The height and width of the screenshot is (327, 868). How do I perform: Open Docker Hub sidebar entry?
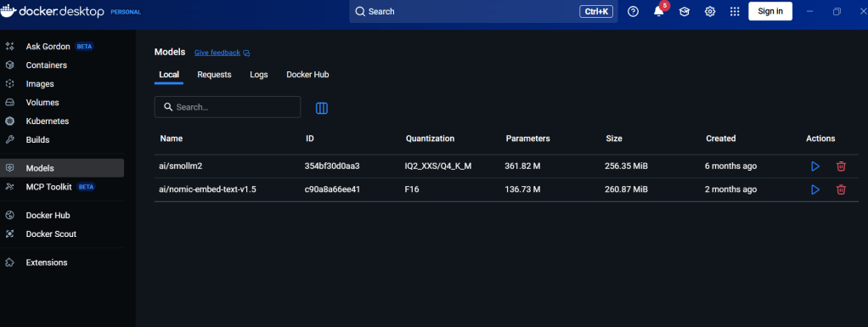[48, 215]
